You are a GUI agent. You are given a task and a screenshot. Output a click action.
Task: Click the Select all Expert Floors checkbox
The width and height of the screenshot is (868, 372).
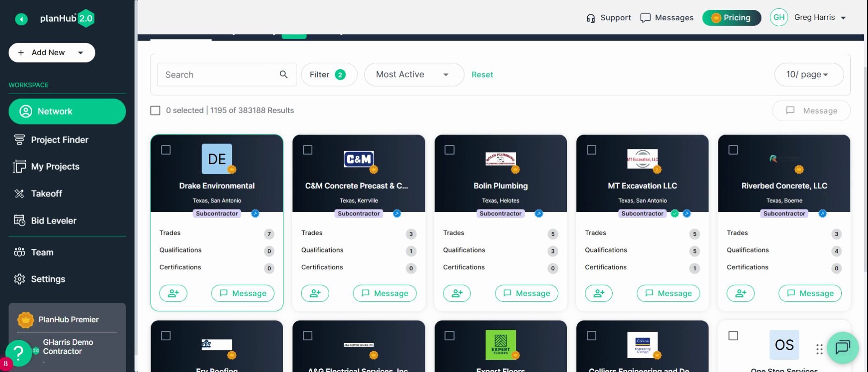pos(450,336)
